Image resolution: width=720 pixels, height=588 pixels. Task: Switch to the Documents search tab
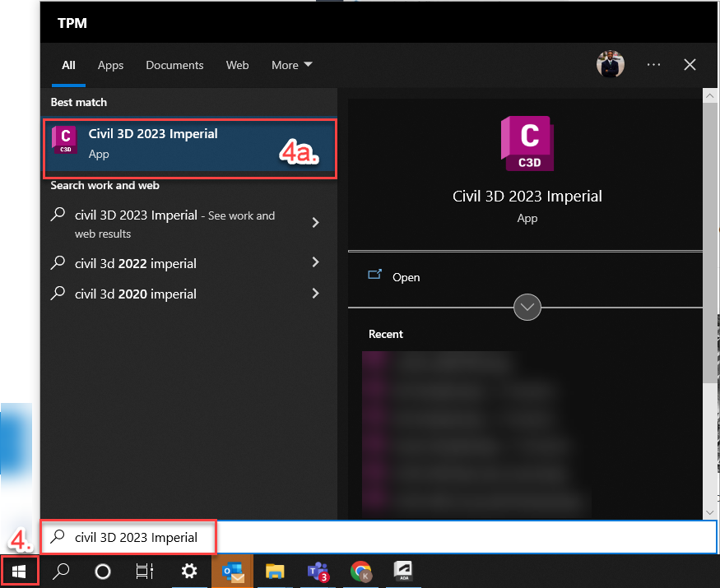[x=174, y=65]
